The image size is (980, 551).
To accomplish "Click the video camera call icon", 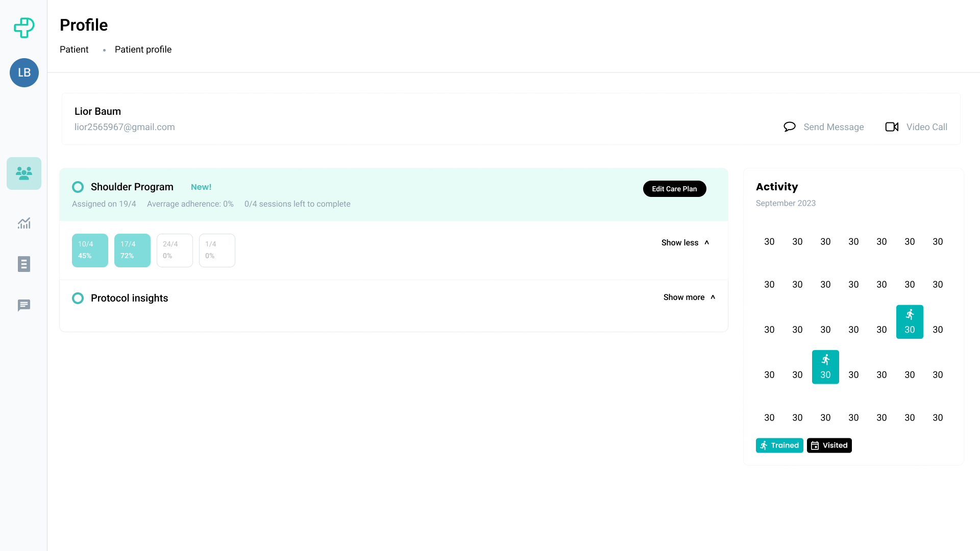I will coord(892,127).
